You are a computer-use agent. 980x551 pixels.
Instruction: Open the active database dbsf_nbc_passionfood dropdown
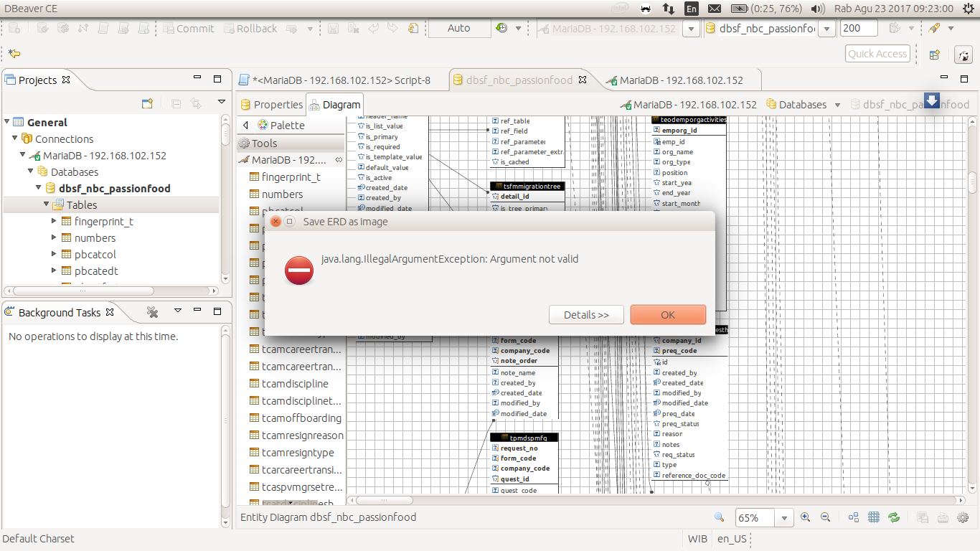tap(826, 29)
